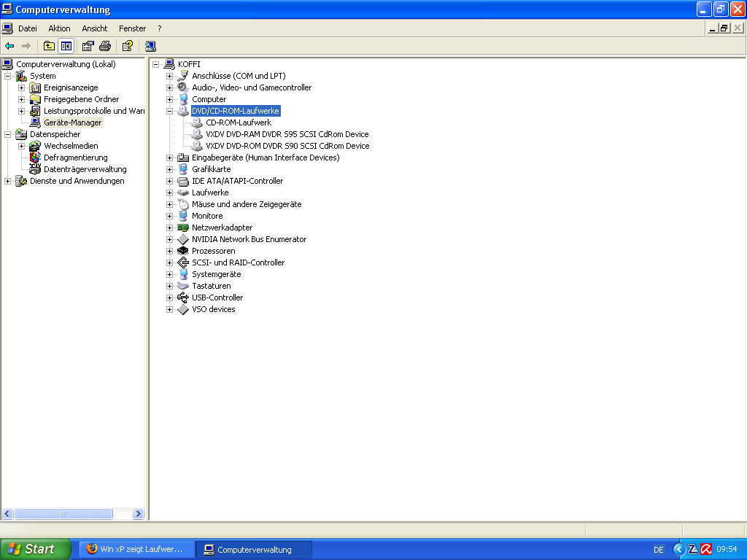Click the Netzwerkadapter device icon
Viewport: 747px width, 560px height.
pos(183,227)
